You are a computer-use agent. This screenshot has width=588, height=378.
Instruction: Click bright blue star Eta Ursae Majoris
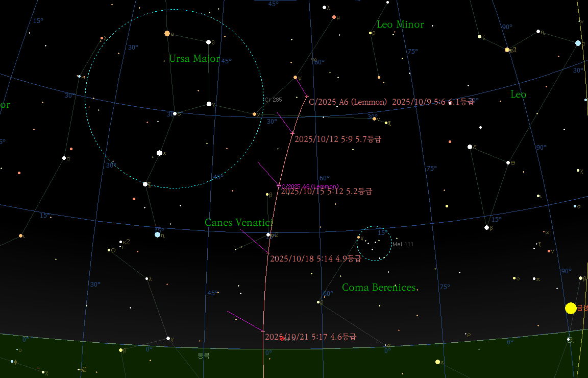(157, 234)
